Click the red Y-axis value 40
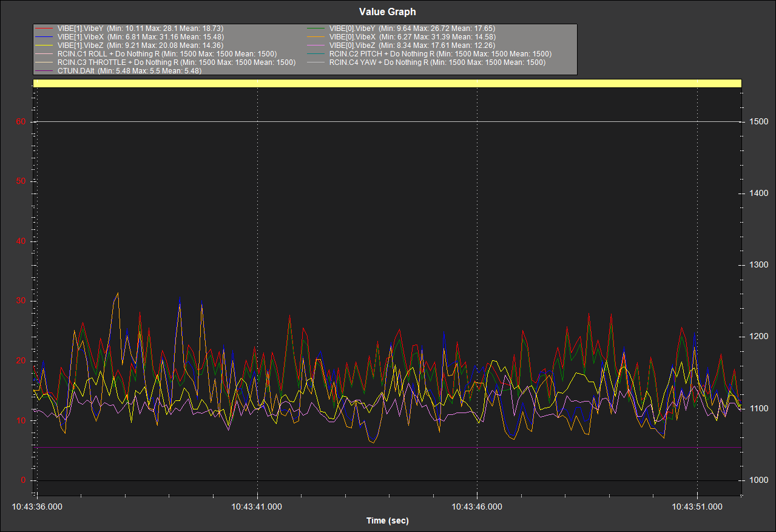The height and width of the screenshot is (532, 776). click(21, 241)
